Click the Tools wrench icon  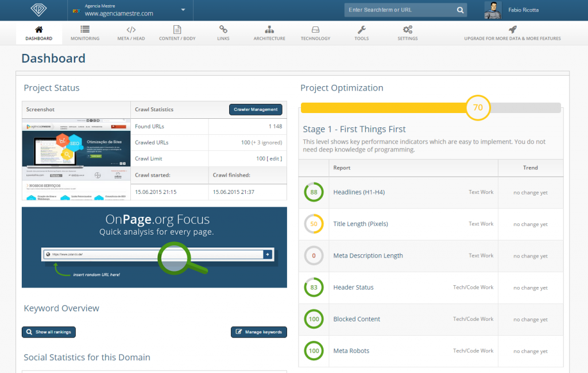click(x=362, y=29)
